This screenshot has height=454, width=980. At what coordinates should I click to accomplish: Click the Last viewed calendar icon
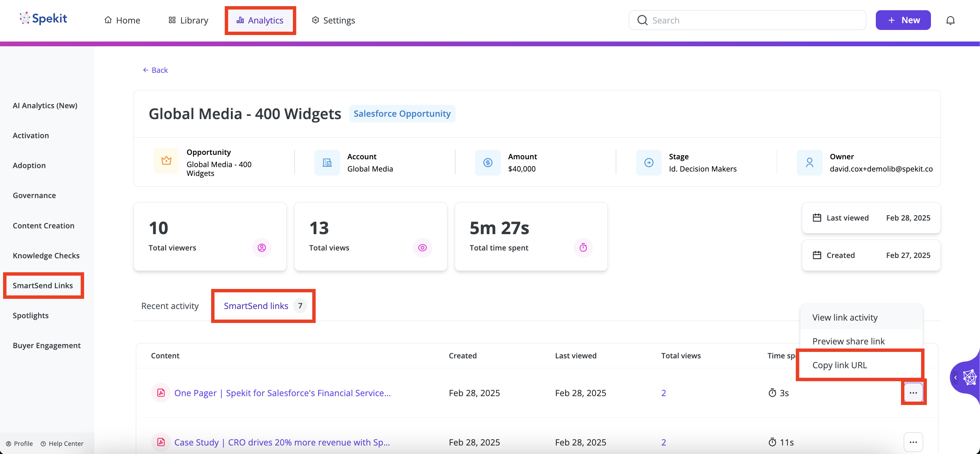[x=817, y=218]
